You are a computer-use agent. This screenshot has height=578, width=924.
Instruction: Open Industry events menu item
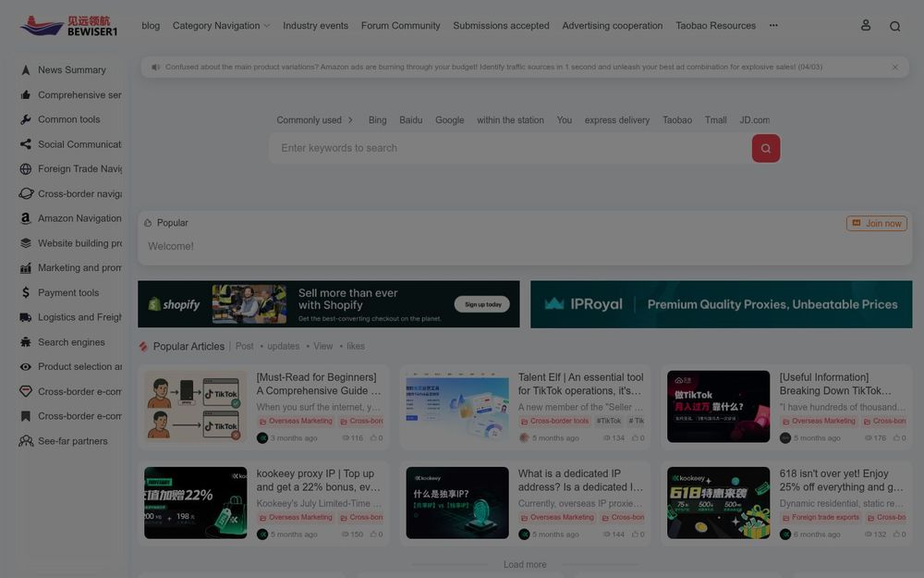pyautogui.click(x=315, y=26)
